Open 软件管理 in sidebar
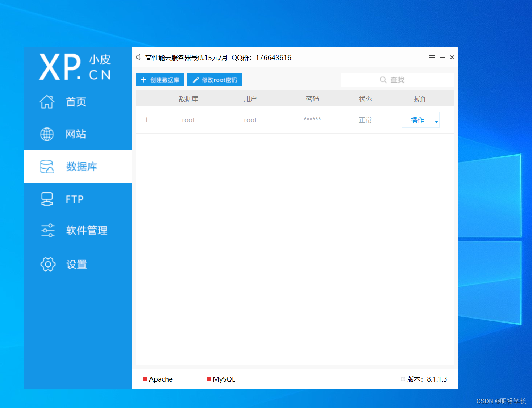Viewport: 532px width, 408px height. coord(78,230)
